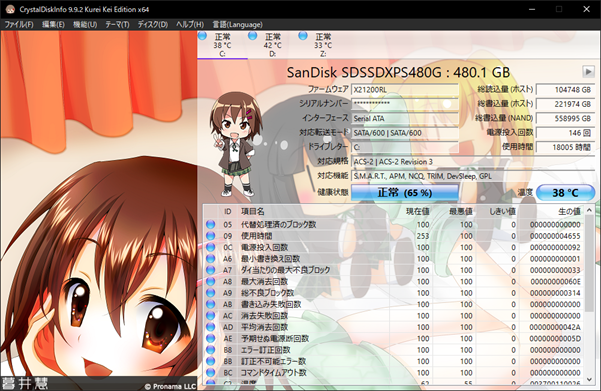Click power-on hours value 18005 時間
The height and width of the screenshot is (391, 601).
click(x=565, y=147)
